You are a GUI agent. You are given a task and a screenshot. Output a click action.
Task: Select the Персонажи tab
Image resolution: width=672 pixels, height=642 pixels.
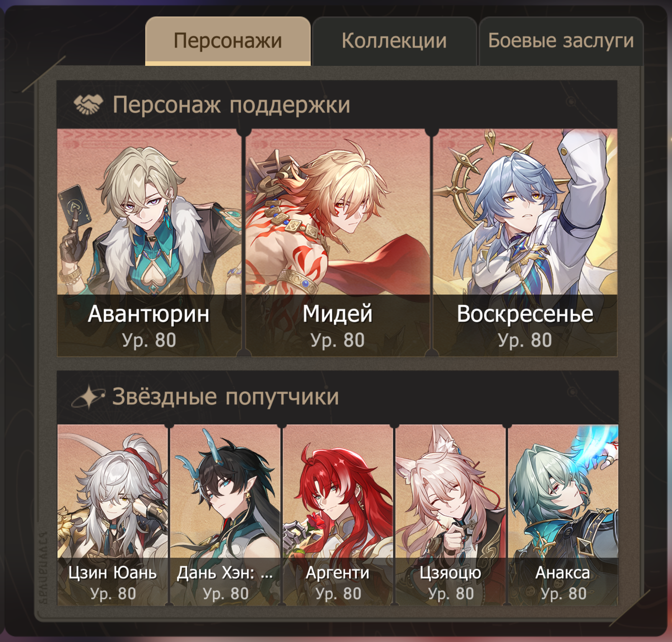coord(228,41)
